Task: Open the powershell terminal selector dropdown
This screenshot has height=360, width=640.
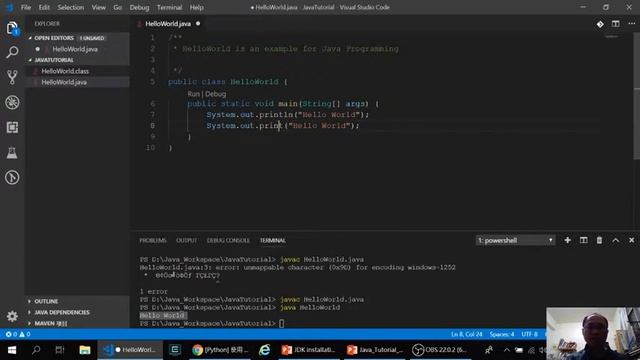Action: click(515, 240)
